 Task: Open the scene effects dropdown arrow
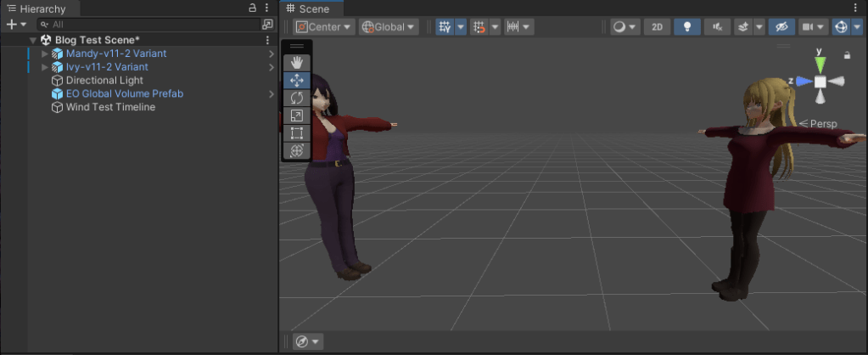[759, 26]
